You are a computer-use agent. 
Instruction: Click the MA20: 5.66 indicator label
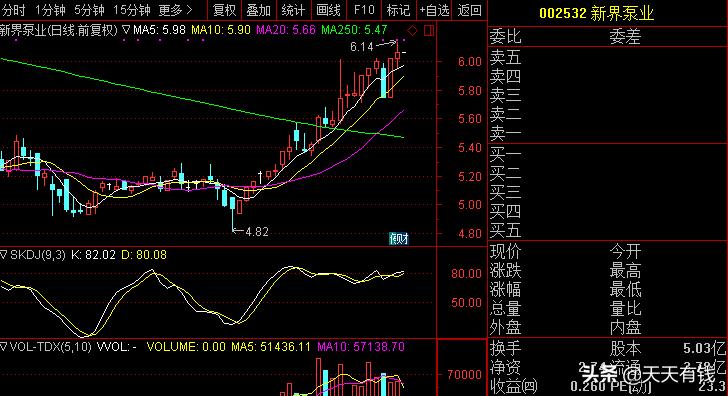pyautogui.click(x=286, y=30)
